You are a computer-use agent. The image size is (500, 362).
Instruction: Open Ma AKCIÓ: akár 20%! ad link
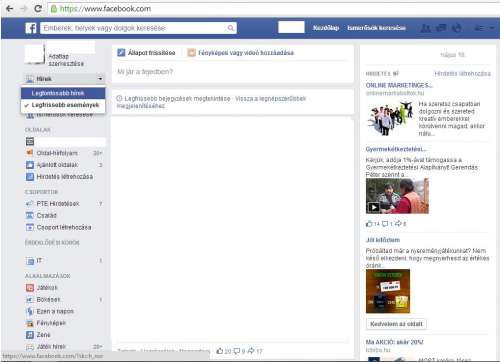pyautogui.click(x=394, y=342)
